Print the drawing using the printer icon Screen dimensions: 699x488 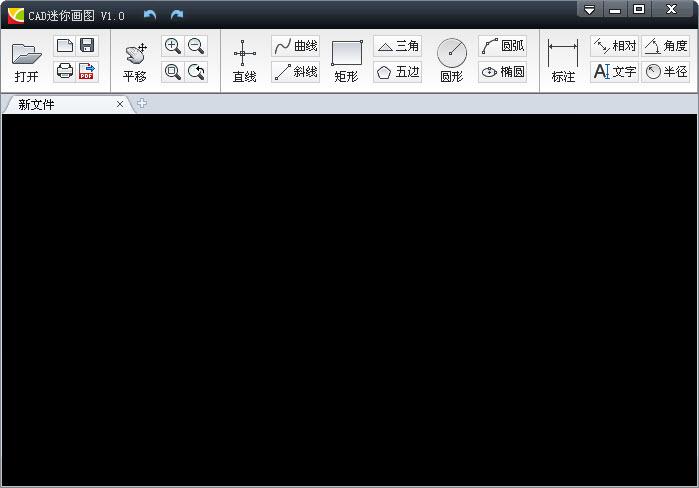click(65, 71)
